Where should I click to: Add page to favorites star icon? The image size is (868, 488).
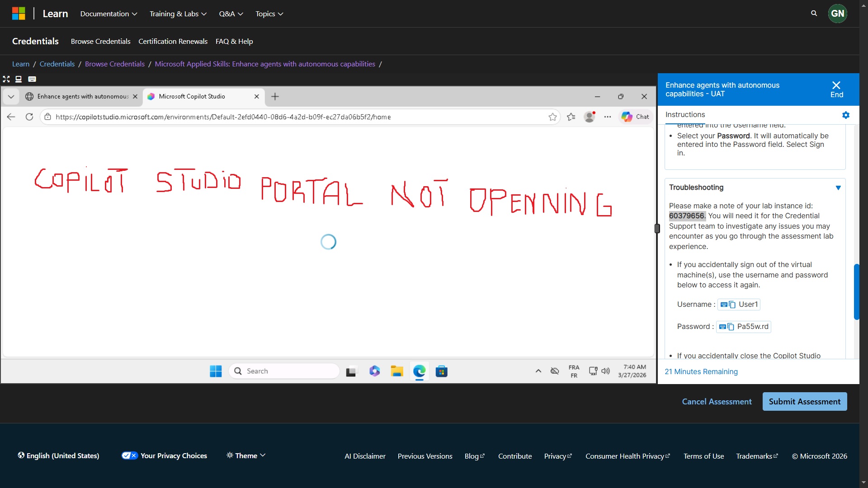(x=552, y=117)
